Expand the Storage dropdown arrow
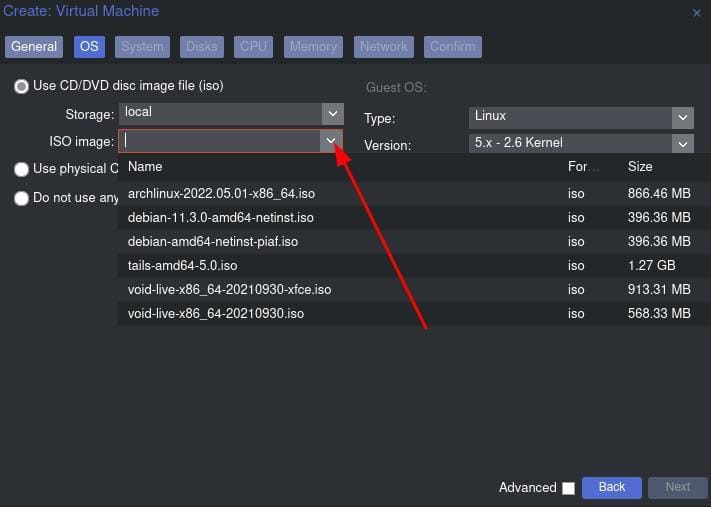This screenshot has width=711, height=507. [333, 114]
